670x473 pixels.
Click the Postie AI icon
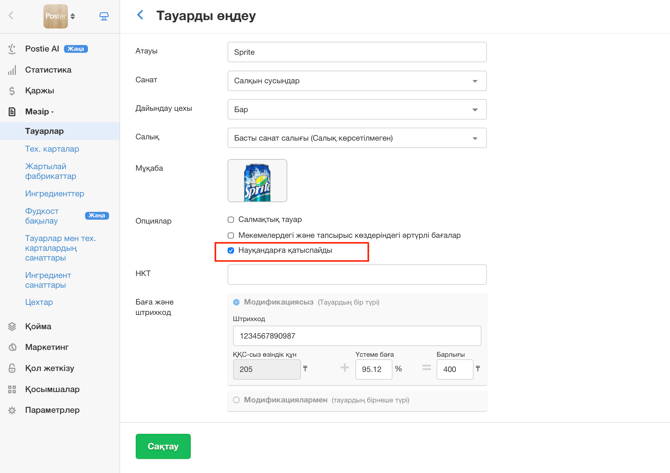coord(12,49)
